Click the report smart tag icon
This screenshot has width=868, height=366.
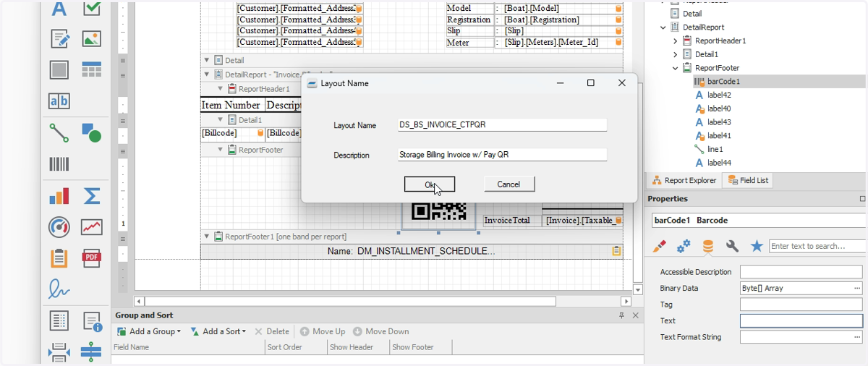[616, 252]
